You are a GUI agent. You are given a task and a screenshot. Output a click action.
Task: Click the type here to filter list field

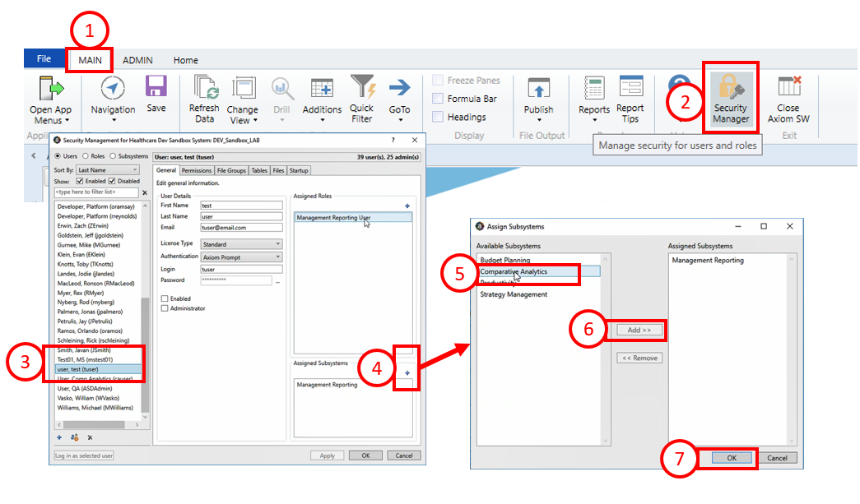pos(96,192)
